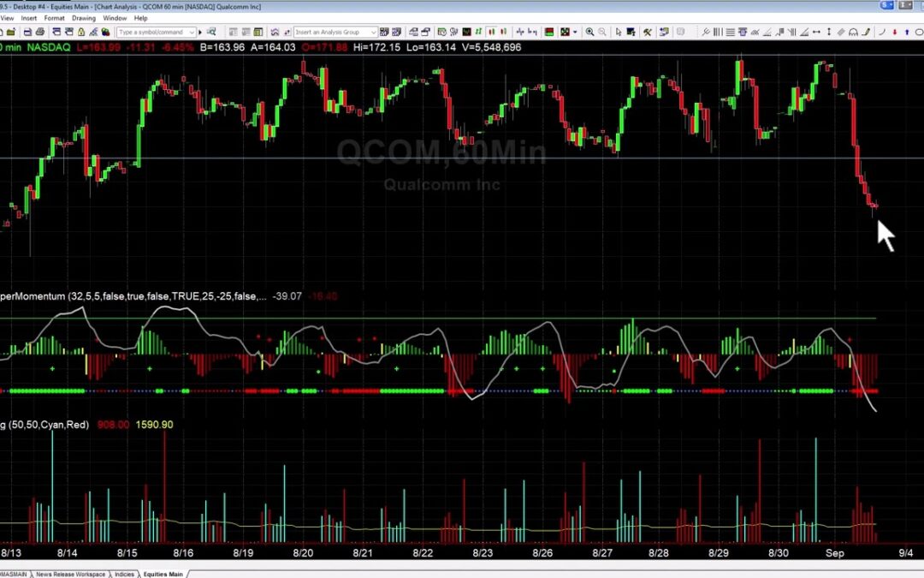
Task: Open the dropdown arrow beside the checkered icon
Action: [x=575, y=32]
